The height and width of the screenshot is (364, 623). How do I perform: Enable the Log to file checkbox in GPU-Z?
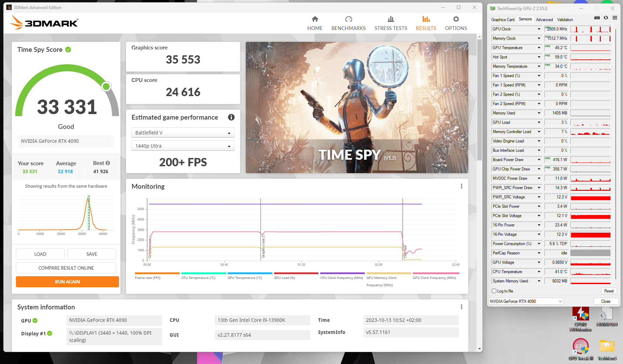tap(494, 291)
